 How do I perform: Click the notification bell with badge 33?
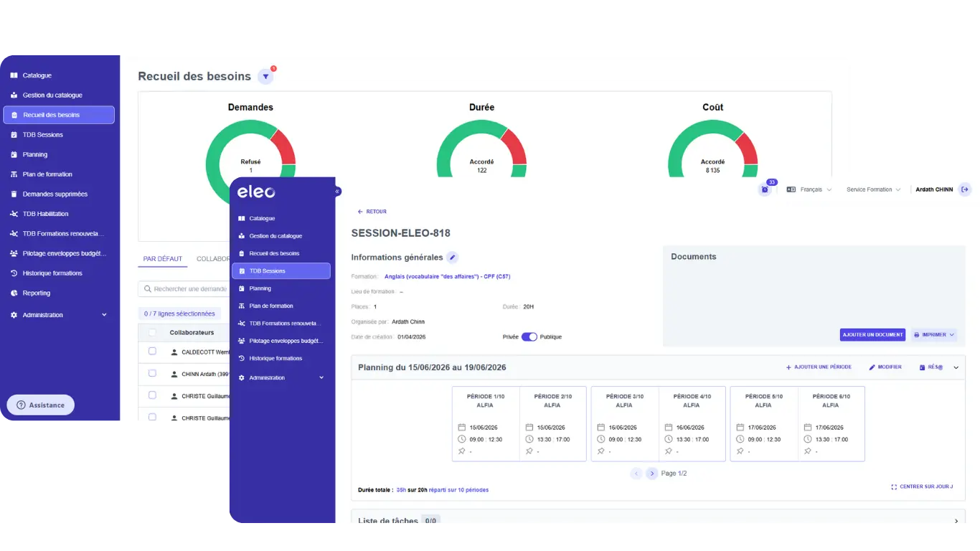(765, 189)
